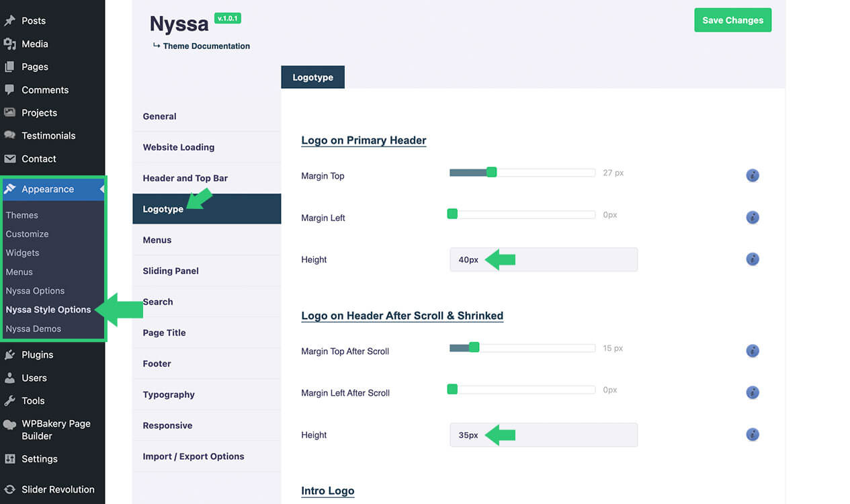Click the Media icon in admin sidebar
This screenshot has width=850, height=504.
point(10,44)
